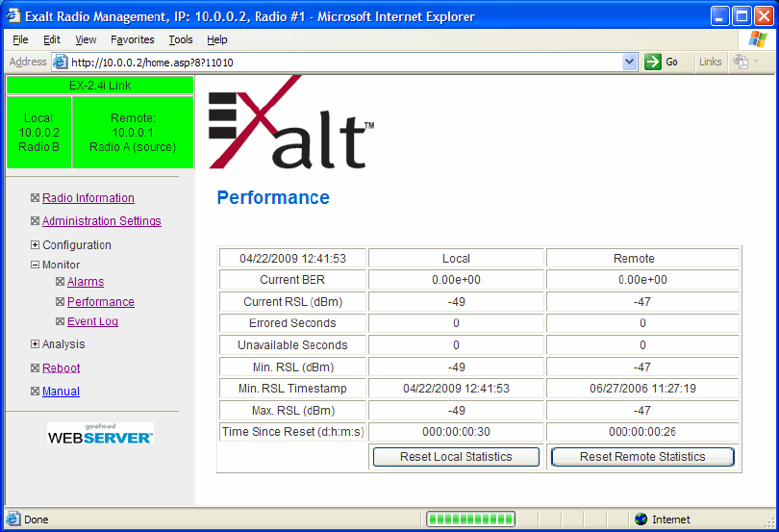Click the box icon beside Radio Information
Screen dimensions: 779x532
(x=35, y=198)
